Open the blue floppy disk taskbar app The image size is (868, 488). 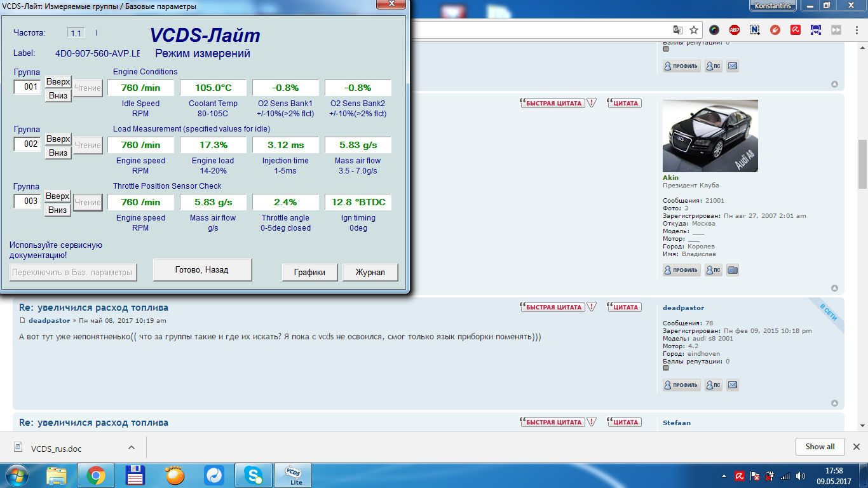135,475
